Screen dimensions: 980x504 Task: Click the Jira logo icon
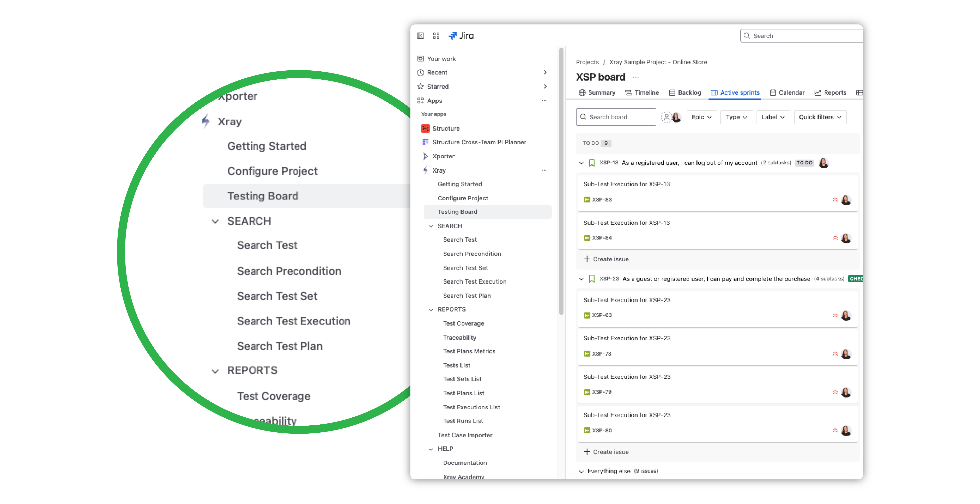point(452,35)
